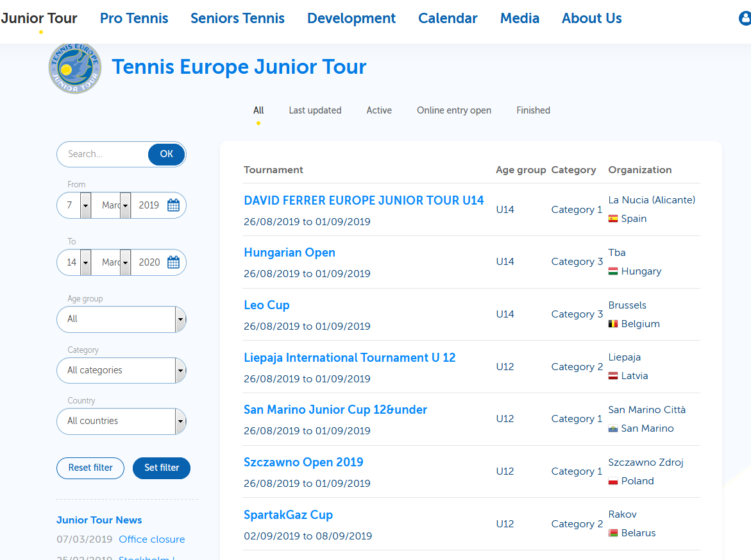Click the 07/03/2019 news date

(x=84, y=539)
